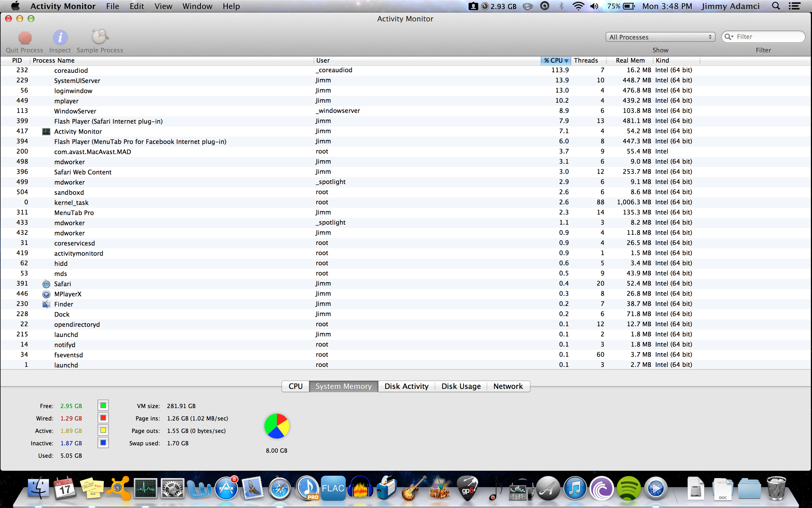Open the Edit menu
The image size is (812, 508).
136,6
